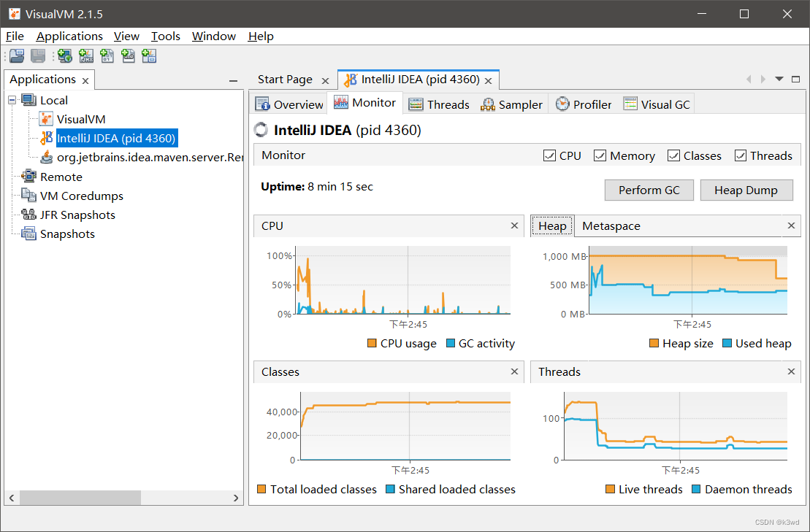Screen dimensions: 810x532
Task: Click the Load Snapshot toolbar icon
Action: (x=17, y=55)
